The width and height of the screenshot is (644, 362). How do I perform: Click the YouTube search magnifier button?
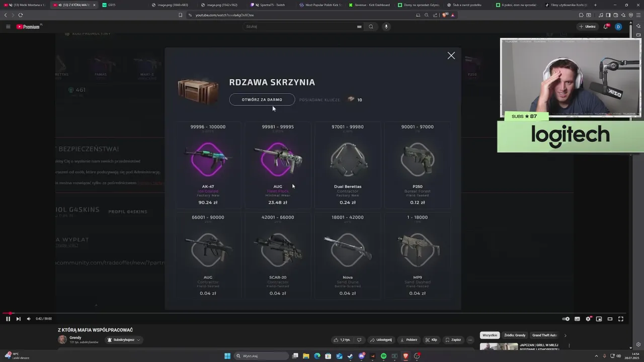(x=371, y=27)
